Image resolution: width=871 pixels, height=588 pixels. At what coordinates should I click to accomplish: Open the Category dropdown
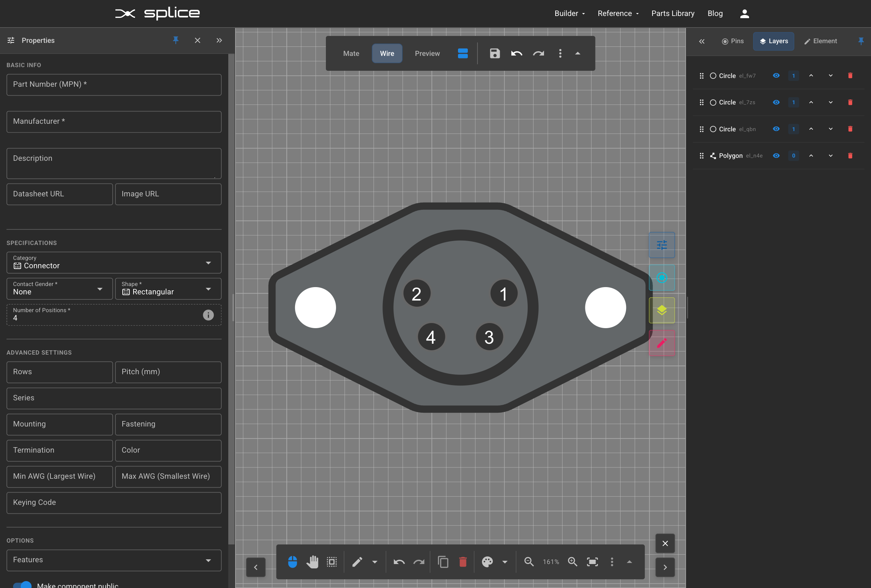click(x=114, y=263)
